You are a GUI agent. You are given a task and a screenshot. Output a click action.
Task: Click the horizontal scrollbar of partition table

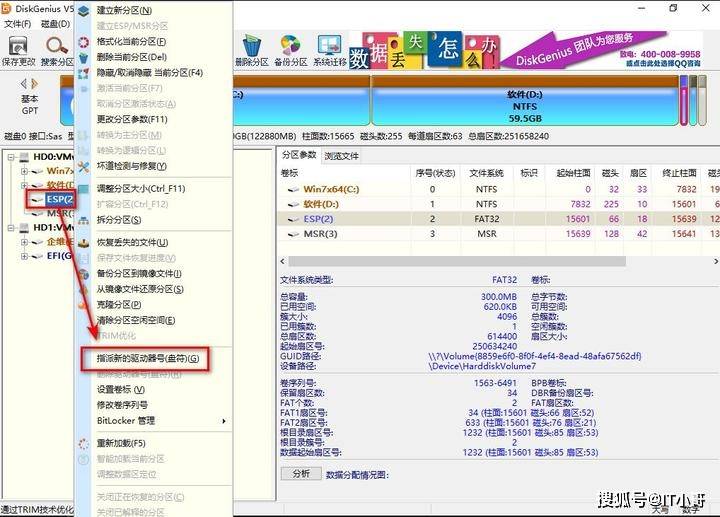[x=457, y=261]
